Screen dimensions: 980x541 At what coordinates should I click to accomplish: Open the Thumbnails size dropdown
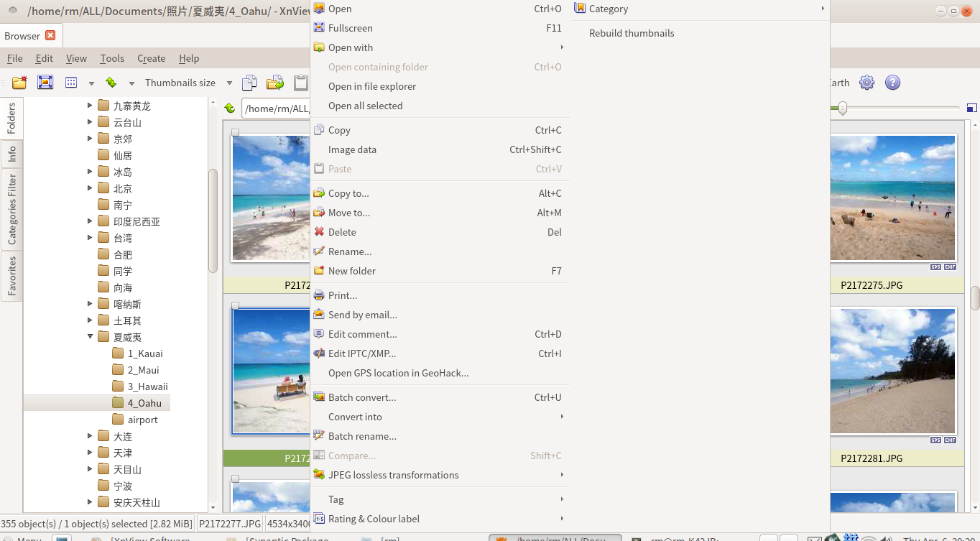pos(229,83)
